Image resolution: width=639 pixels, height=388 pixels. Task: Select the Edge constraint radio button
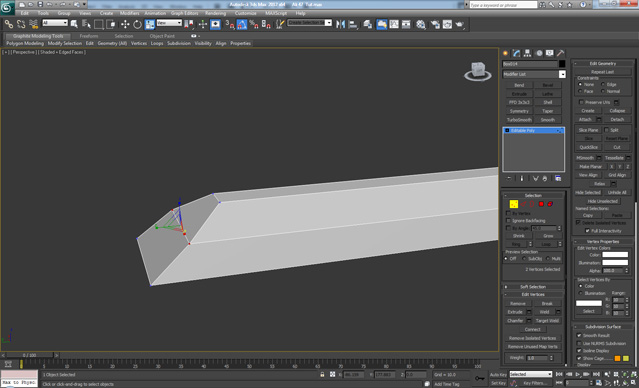point(603,84)
